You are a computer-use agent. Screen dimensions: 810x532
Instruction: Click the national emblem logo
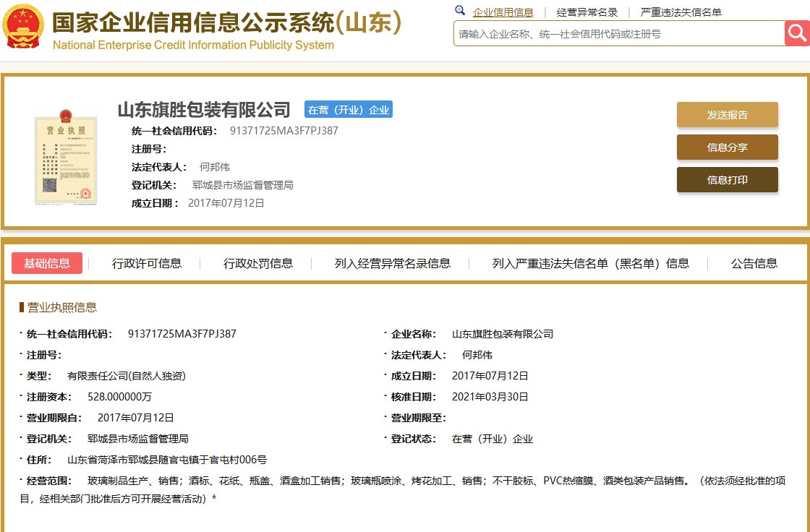[x=23, y=26]
